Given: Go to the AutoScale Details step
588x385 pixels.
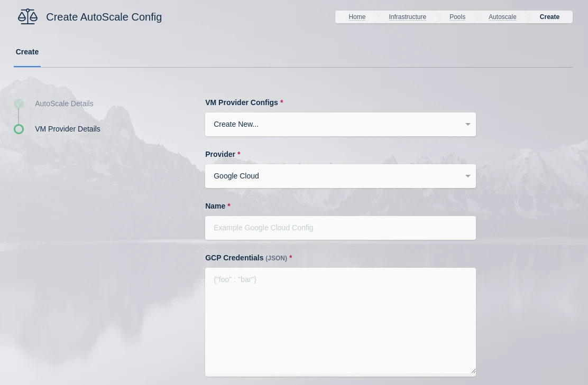Looking at the screenshot, I should pos(64,104).
